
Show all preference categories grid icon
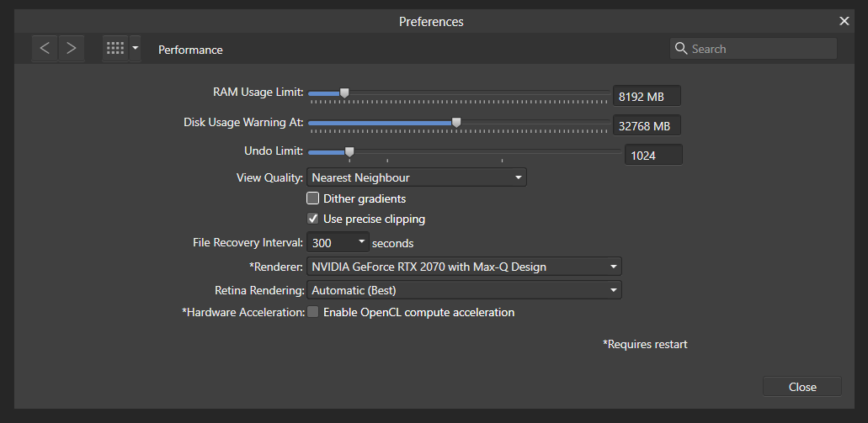tap(115, 49)
